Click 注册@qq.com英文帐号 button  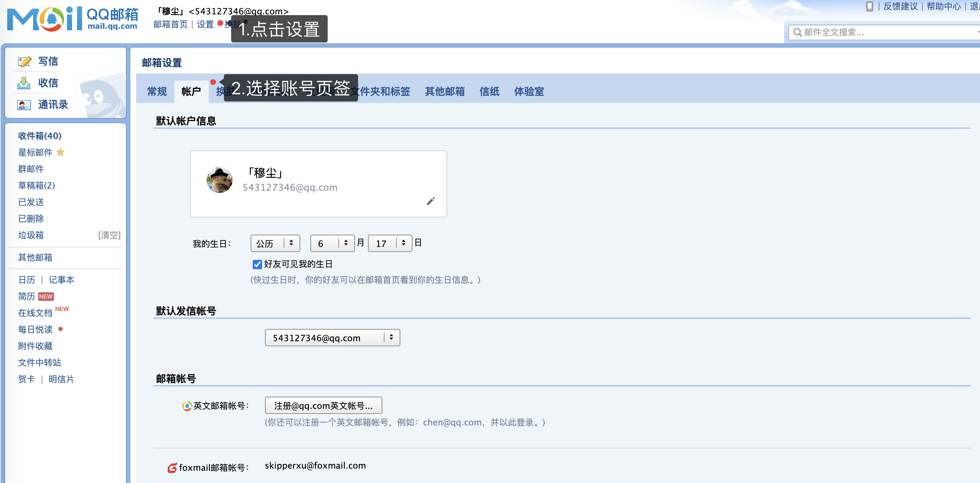323,405
